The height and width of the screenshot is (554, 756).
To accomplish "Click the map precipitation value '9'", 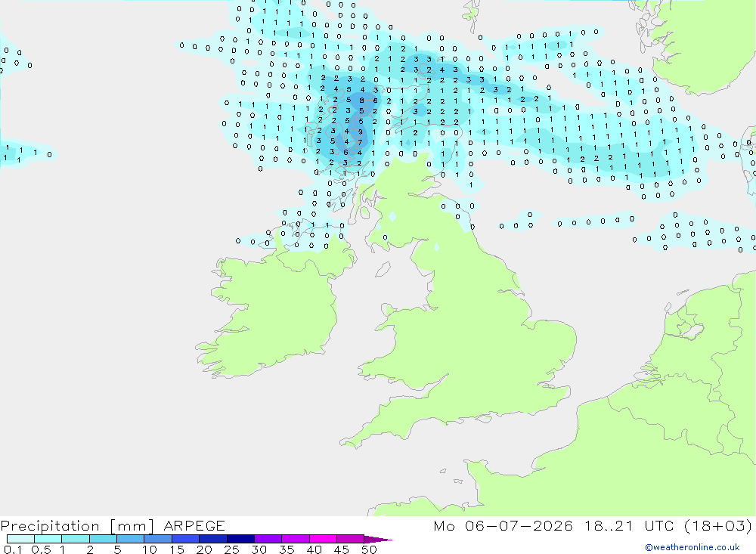I will pos(360,132).
